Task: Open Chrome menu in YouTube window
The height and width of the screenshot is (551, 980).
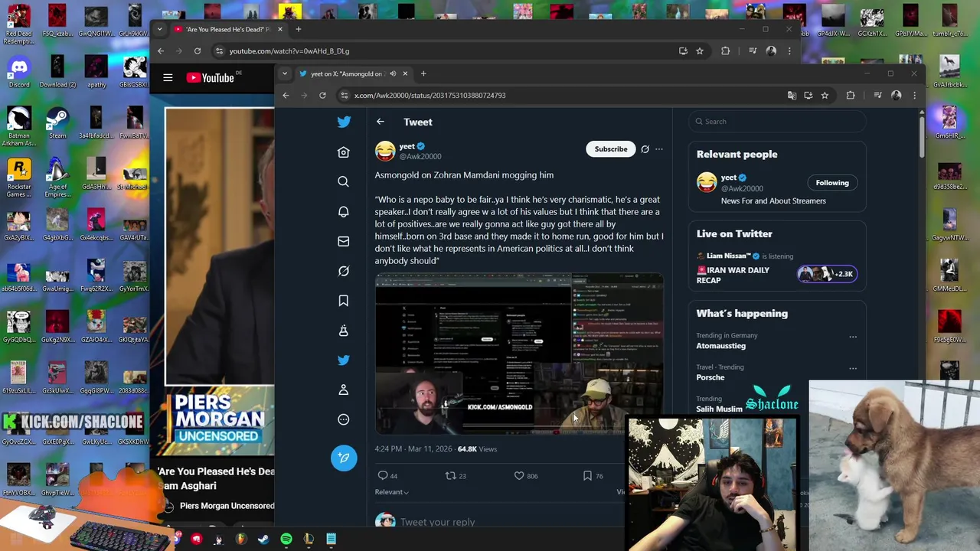Action: (789, 51)
